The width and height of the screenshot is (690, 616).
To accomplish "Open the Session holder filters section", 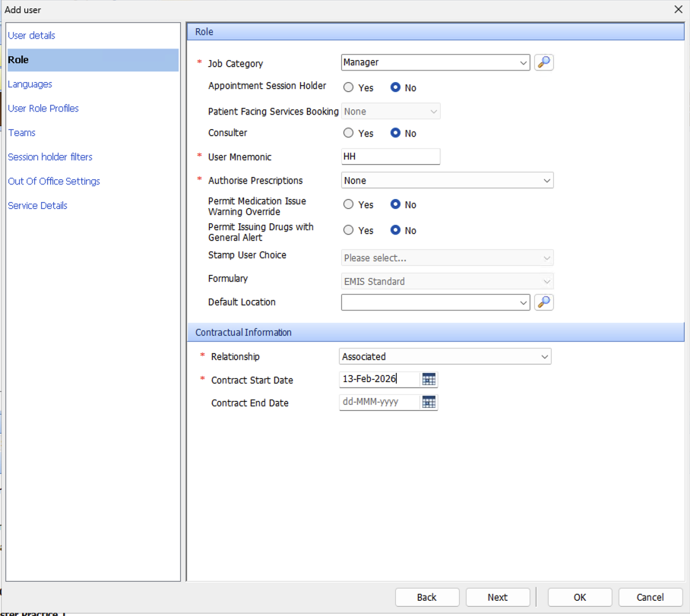I will coord(50,157).
